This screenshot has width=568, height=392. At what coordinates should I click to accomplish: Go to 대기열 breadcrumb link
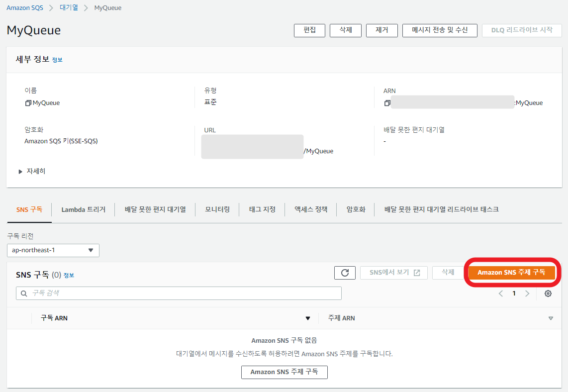(x=69, y=7)
